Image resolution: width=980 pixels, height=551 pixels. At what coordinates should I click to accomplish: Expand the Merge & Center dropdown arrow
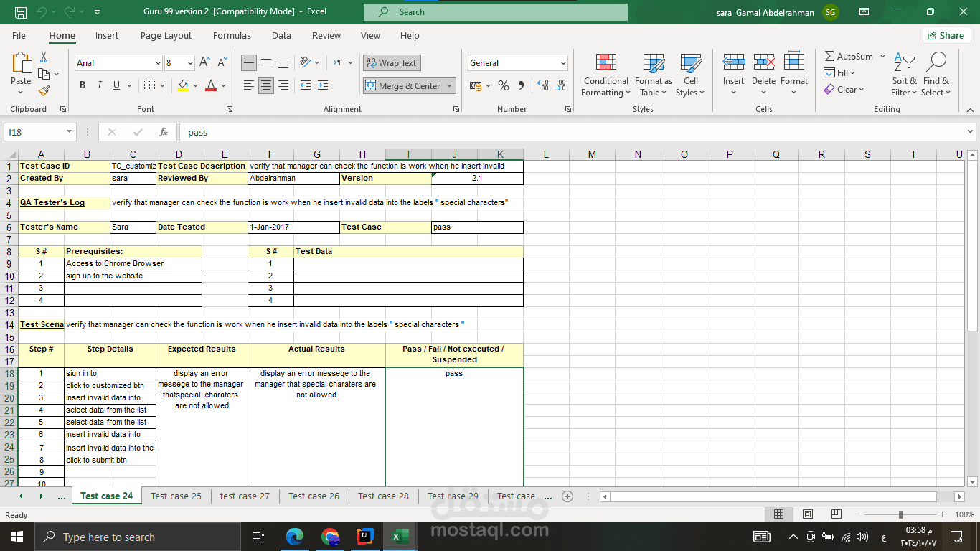[450, 86]
